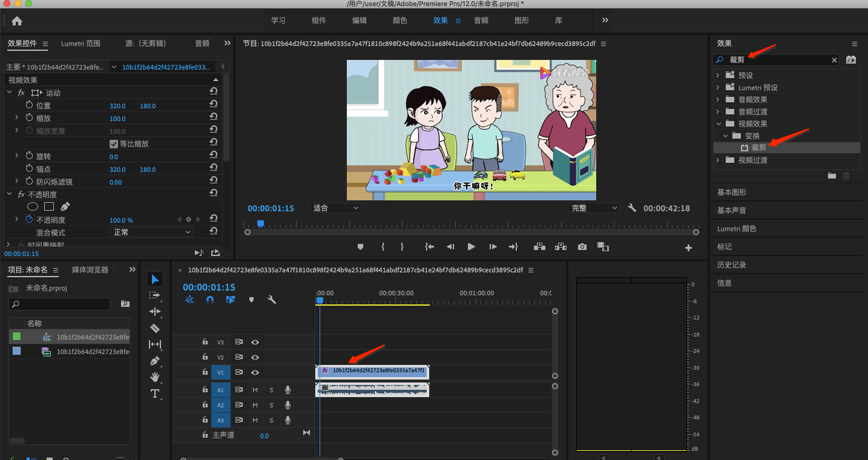Select the Type tool

point(155,393)
